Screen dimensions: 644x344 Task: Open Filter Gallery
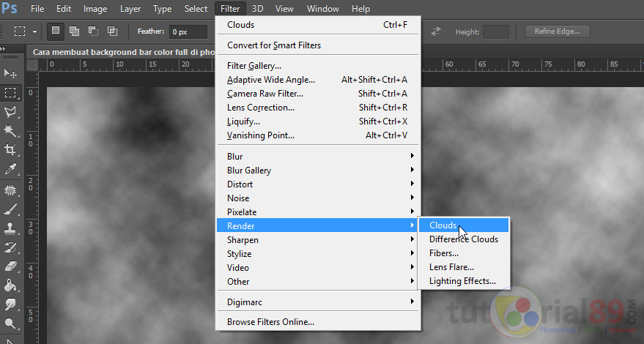click(x=317, y=66)
